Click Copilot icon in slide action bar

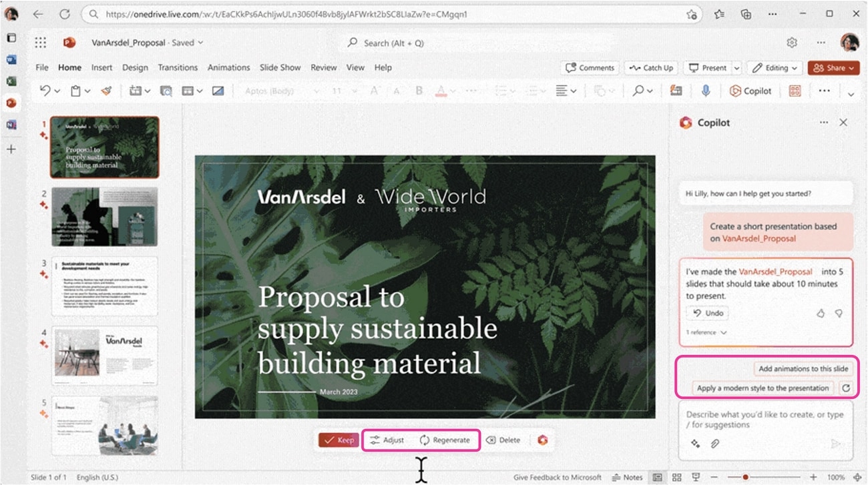542,440
